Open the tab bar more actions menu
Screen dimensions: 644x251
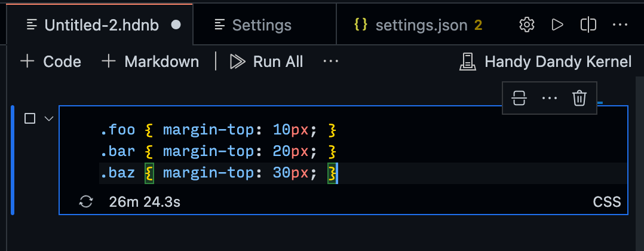620,25
